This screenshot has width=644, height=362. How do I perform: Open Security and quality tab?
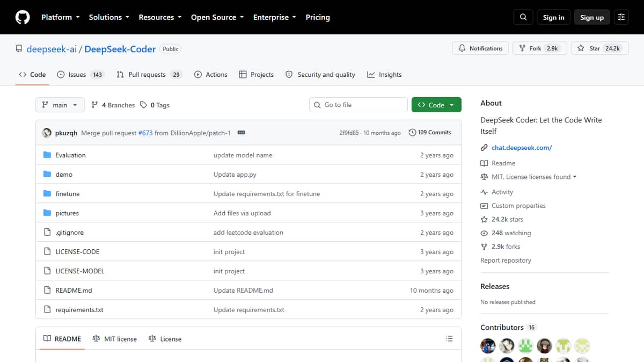[320, 75]
